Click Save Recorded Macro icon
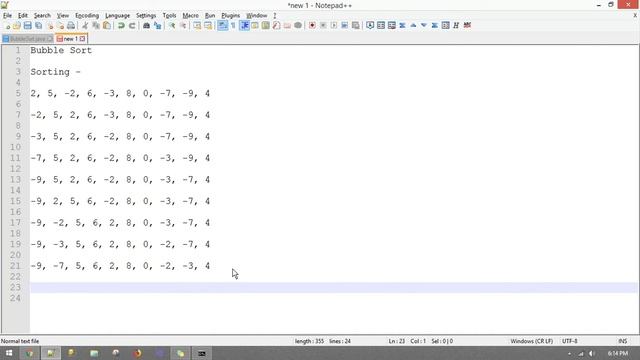Viewport: 640px width, 360px height. pos(356,26)
